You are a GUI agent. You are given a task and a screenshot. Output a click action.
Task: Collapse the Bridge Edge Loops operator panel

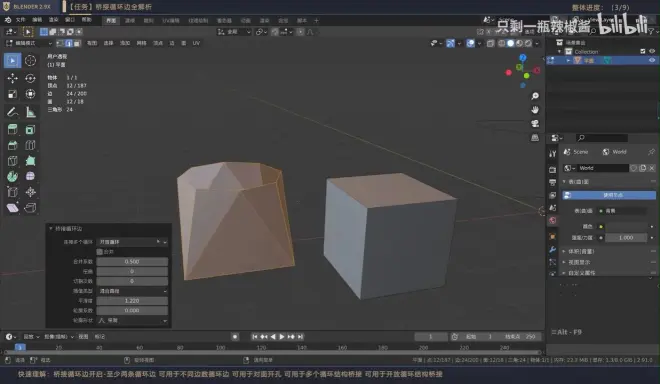pos(51,229)
